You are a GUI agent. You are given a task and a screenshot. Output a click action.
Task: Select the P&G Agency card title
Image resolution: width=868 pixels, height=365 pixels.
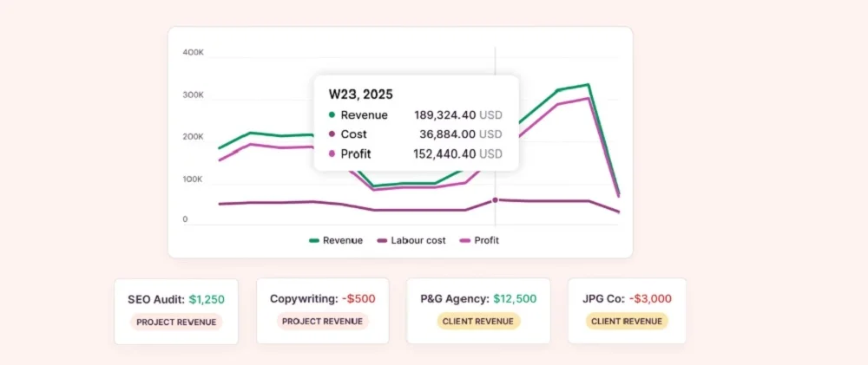(x=455, y=299)
